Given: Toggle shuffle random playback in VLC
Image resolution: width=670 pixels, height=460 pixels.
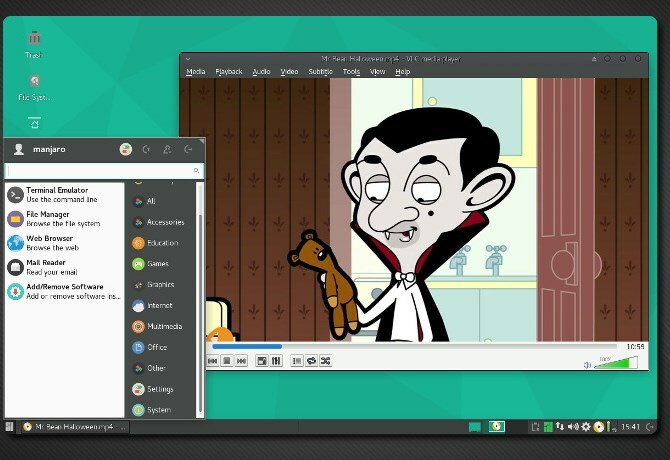Looking at the screenshot, I should click(326, 361).
